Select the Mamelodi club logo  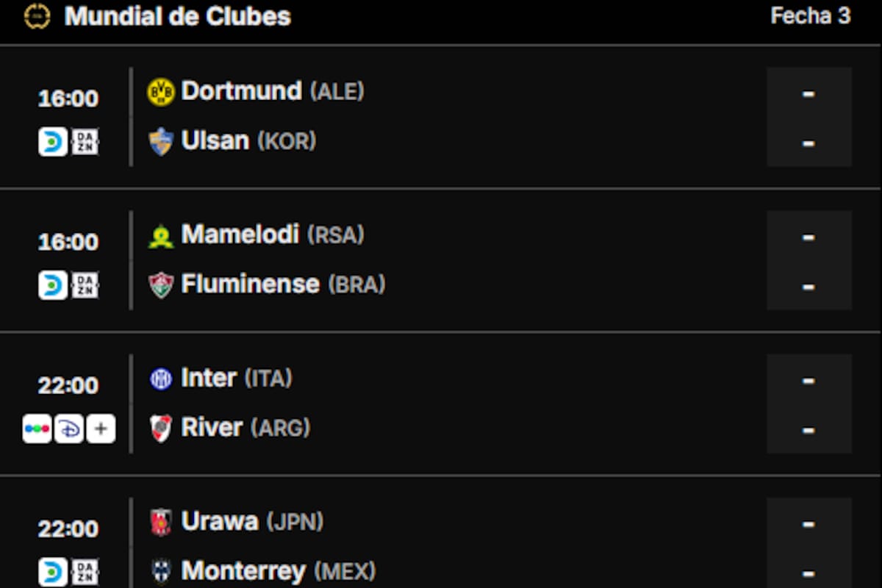162,234
